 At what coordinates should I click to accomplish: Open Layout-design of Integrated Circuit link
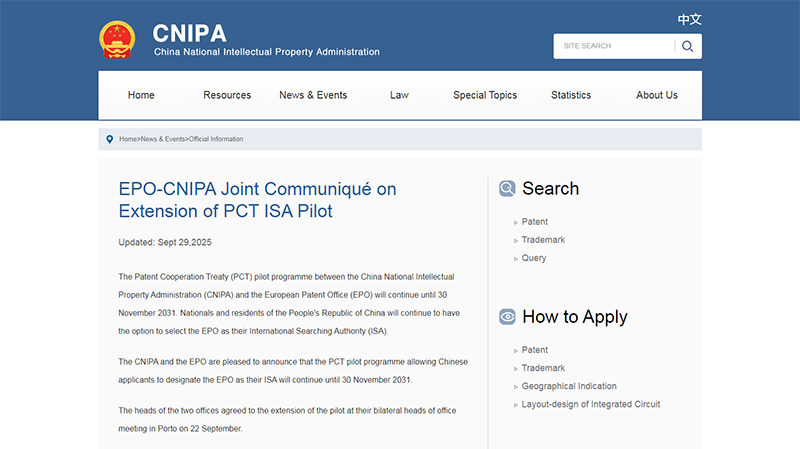click(x=591, y=404)
